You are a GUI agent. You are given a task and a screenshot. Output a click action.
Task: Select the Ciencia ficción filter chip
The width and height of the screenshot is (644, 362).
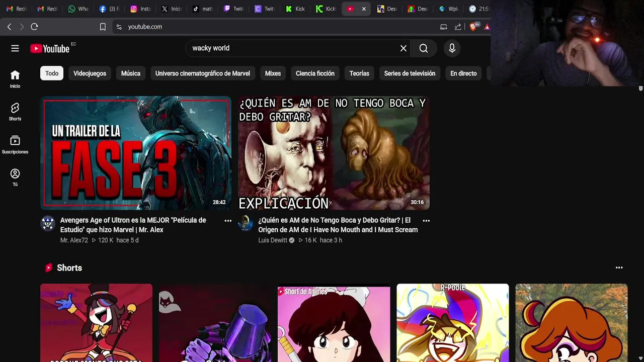[315, 73]
